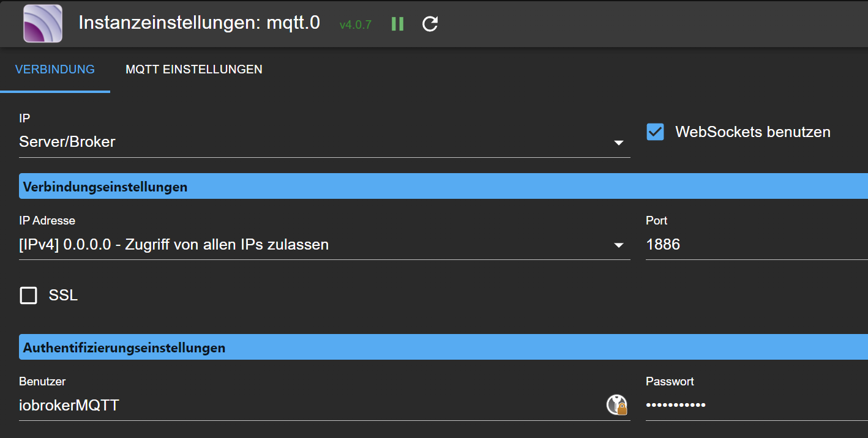Click the SSL label text
The image size is (868, 438).
click(x=63, y=296)
